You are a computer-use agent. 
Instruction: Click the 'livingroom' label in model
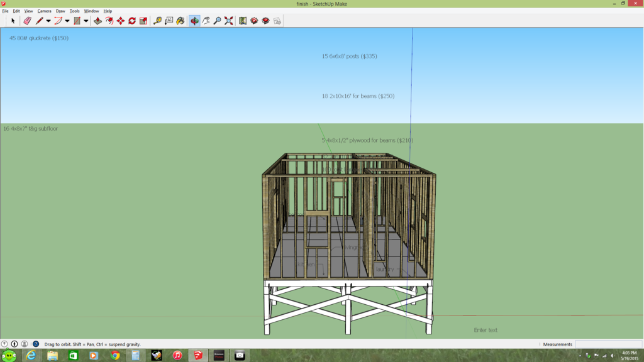point(352,247)
